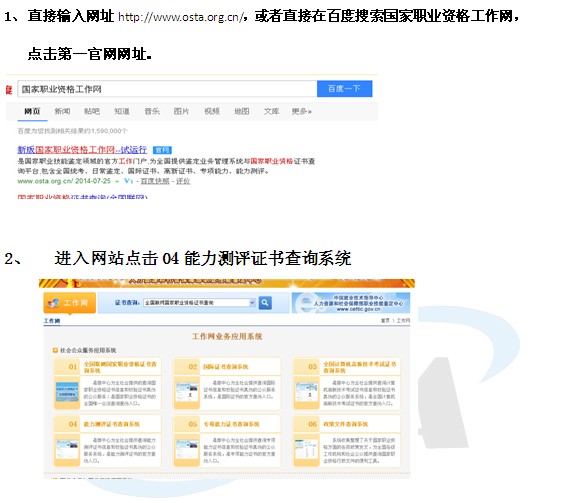562x503 pixels.
Task: Click the Baidu search input field
Action: [167, 89]
